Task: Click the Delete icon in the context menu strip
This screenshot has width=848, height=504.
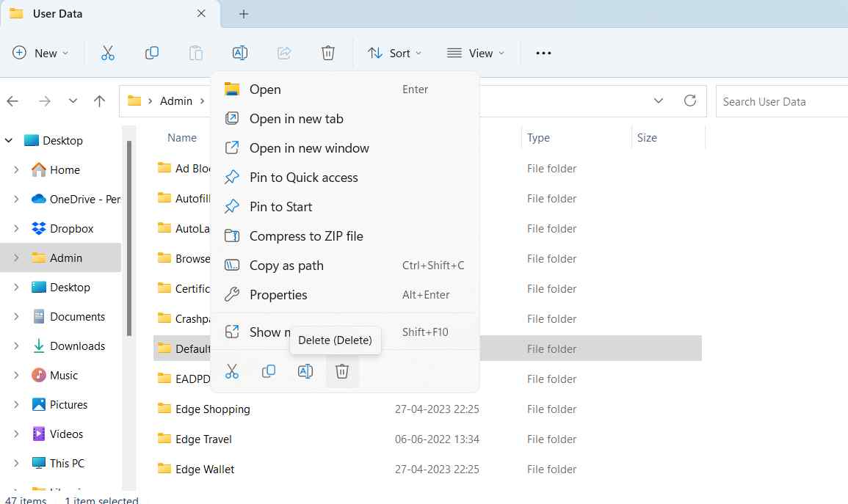Action: (342, 371)
